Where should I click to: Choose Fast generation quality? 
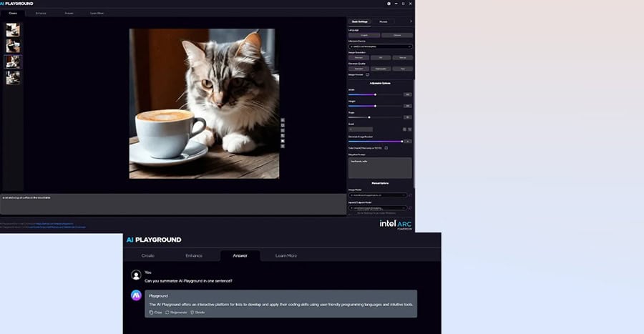pyautogui.click(x=402, y=69)
